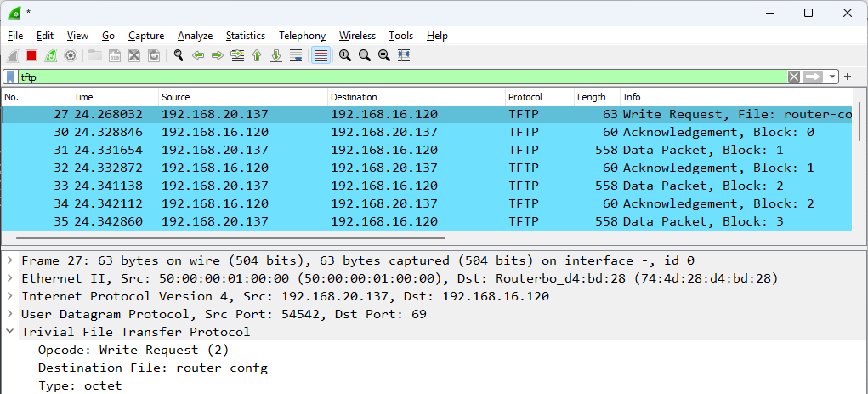Image resolution: width=868 pixels, height=394 pixels.
Task: Sort by the Protocol column header
Action: click(x=540, y=97)
